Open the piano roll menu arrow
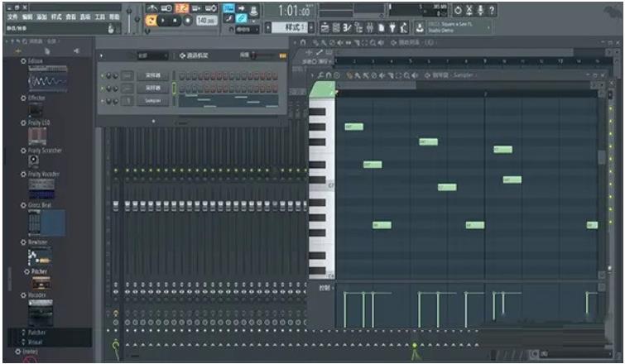Image resolution: width=625 pixels, height=364 pixels. 313,75
